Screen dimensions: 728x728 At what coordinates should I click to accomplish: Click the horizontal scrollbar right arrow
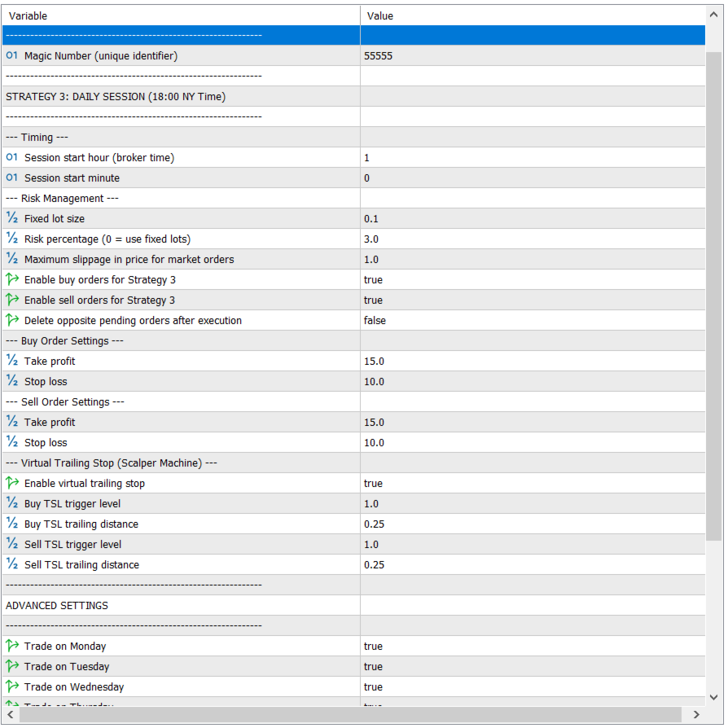pyautogui.click(x=696, y=714)
